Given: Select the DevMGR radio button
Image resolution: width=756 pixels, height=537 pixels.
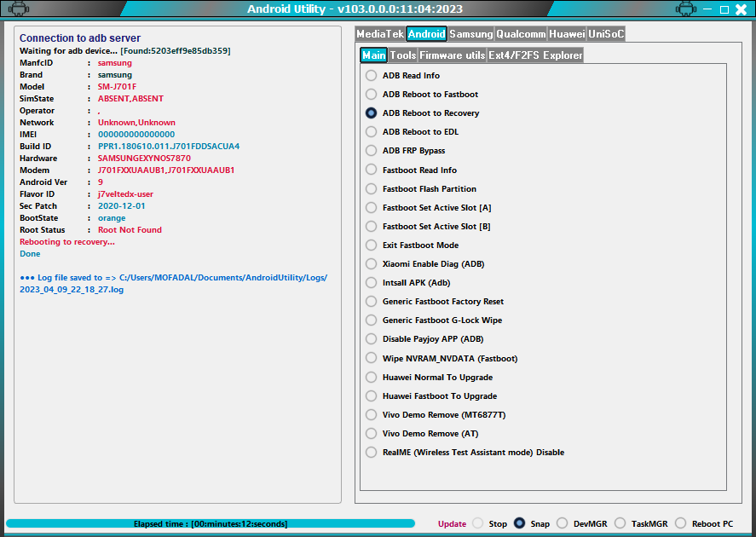Looking at the screenshot, I should click(x=563, y=523).
